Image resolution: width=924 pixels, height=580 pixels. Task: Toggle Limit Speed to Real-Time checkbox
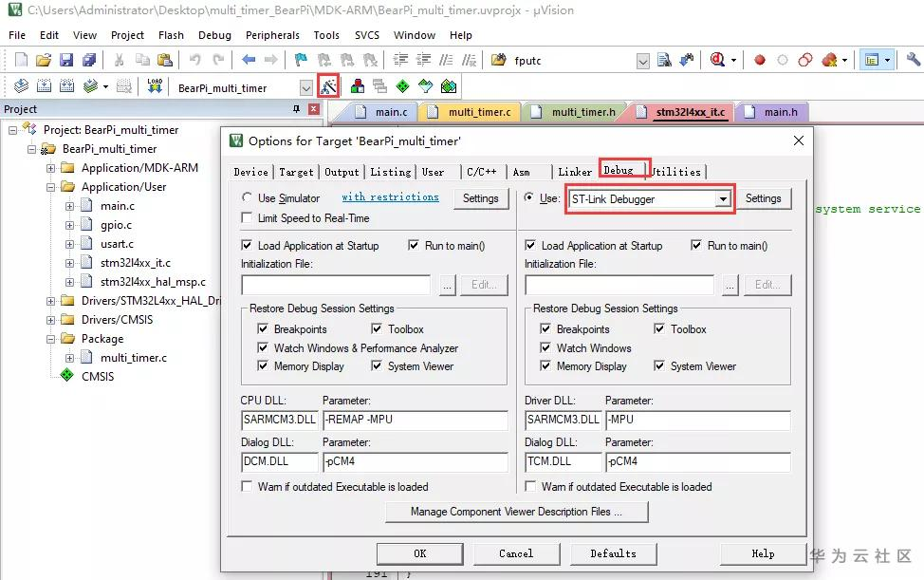(x=247, y=218)
